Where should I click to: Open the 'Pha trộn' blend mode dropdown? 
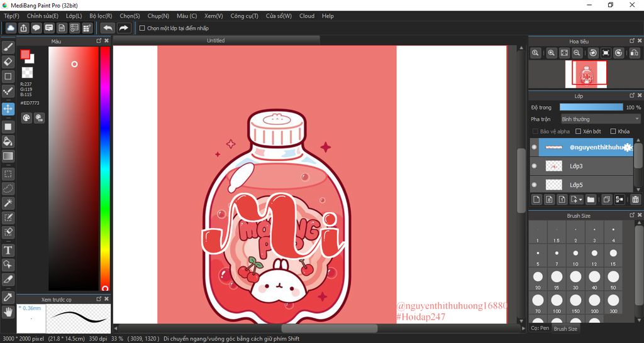click(600, 119)
